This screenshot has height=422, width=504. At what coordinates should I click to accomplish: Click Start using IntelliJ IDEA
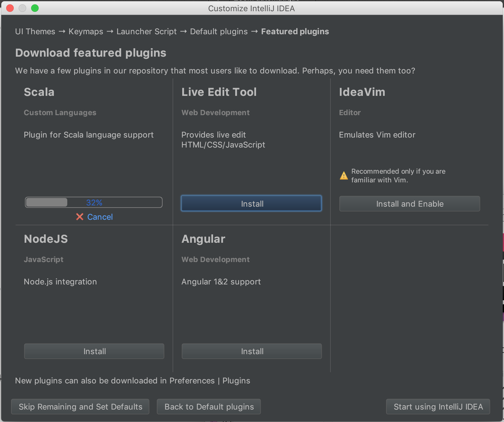pos(438,407)
